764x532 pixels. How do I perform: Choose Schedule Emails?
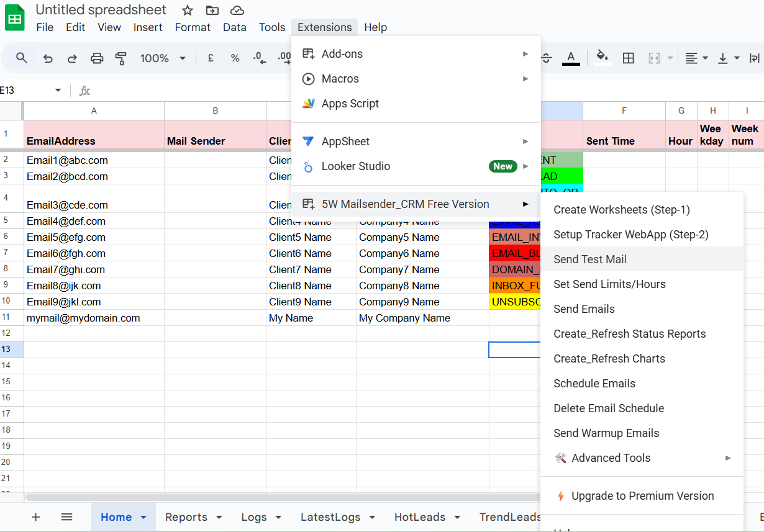pos(642,384)
